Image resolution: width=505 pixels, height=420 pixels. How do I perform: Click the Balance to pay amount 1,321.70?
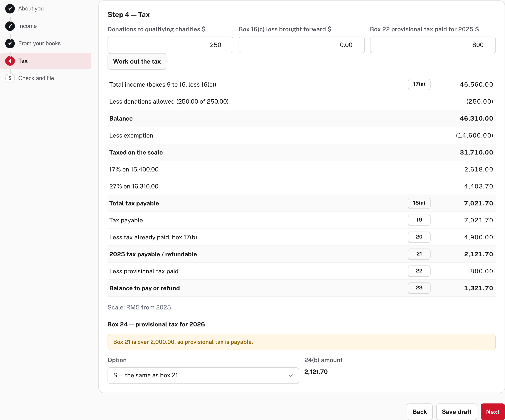[478, 288]
